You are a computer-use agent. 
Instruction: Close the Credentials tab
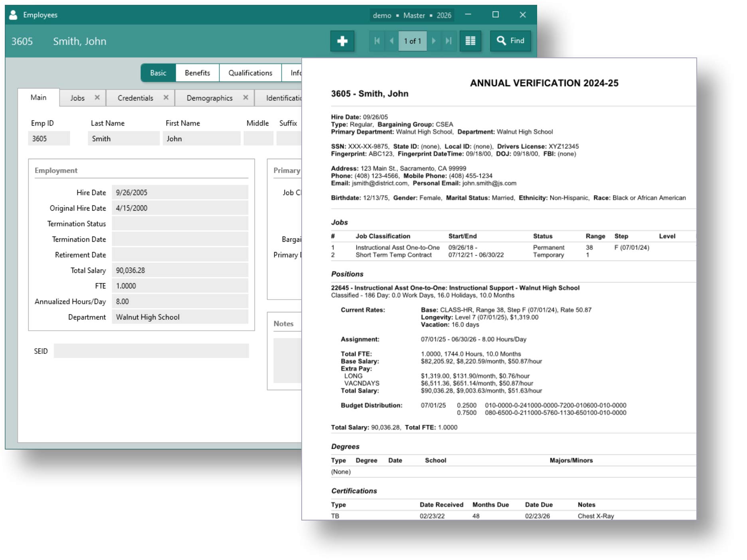(x=166, y=98)
